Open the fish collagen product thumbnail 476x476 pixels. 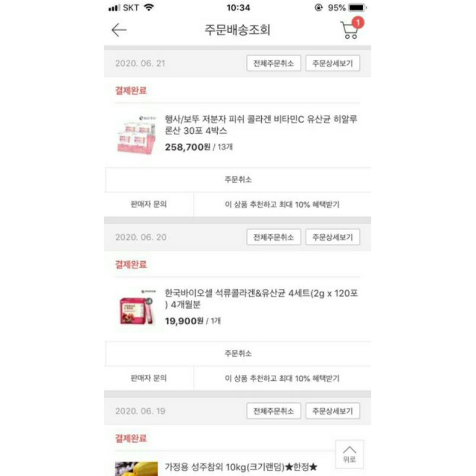[136, 134]
